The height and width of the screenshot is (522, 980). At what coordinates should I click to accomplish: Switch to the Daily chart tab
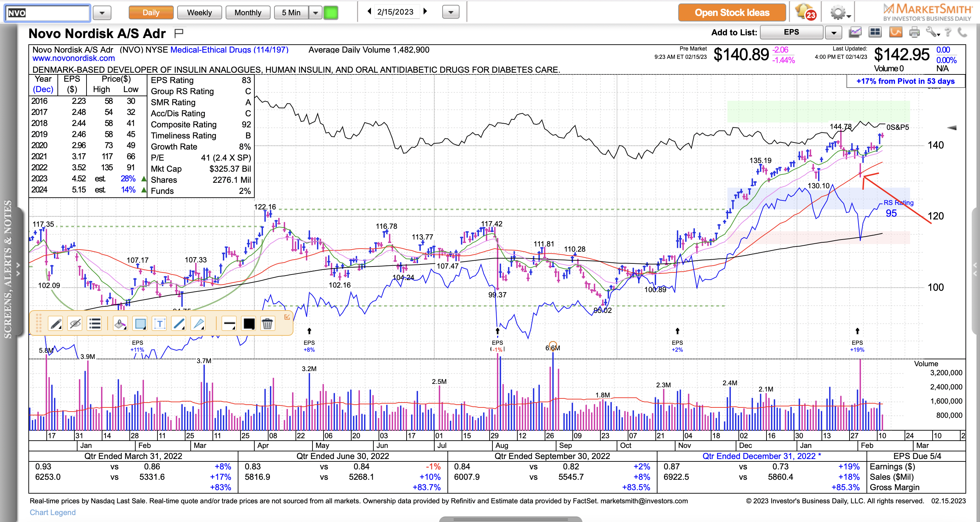coord(151,12)
